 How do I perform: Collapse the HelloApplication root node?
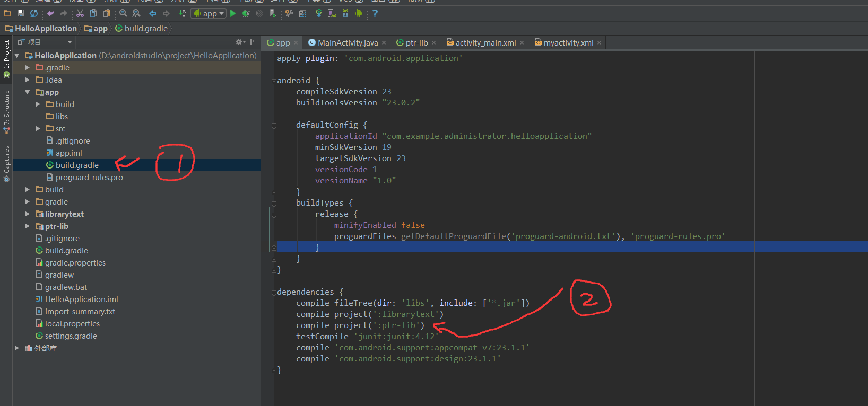click(x=17, y=56)
